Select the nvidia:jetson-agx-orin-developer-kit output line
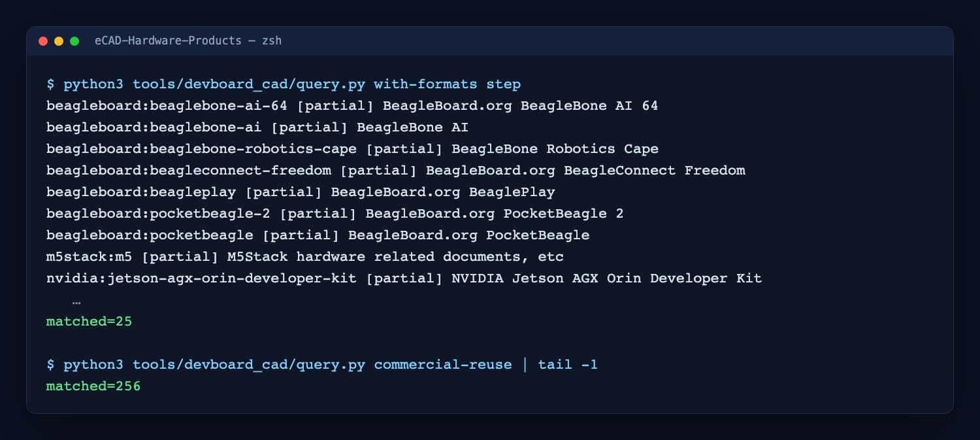This screenshot has width=980, height=440. tap(404, 279)
